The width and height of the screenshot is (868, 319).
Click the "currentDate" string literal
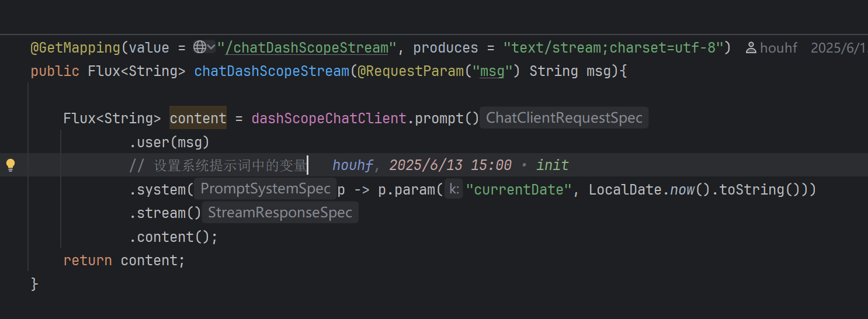518,189
